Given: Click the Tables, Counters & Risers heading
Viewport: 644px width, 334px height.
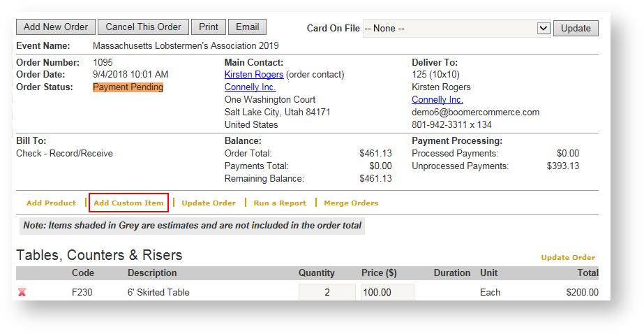Looking at the screenshot, I should [x=99, y=255].
